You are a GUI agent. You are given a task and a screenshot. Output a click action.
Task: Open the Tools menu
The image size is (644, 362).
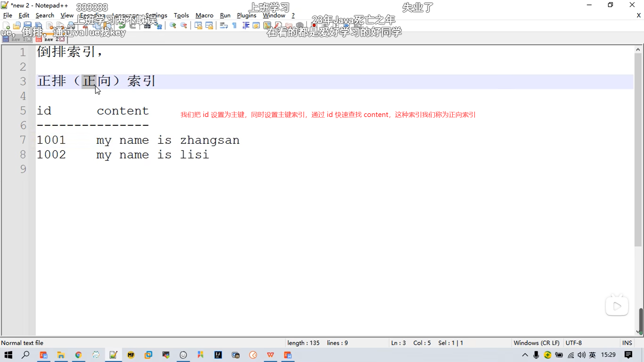pyautogui.click(x=181, y=15)
